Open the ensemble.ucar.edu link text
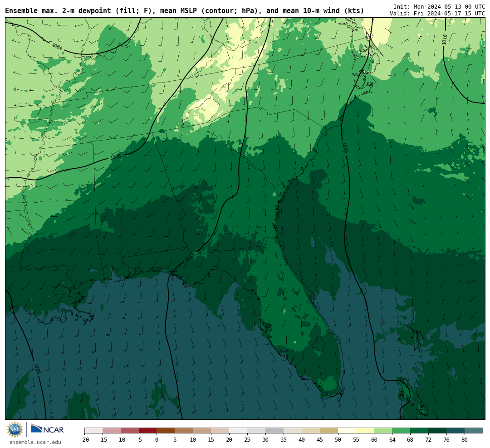 coord(35,442)
